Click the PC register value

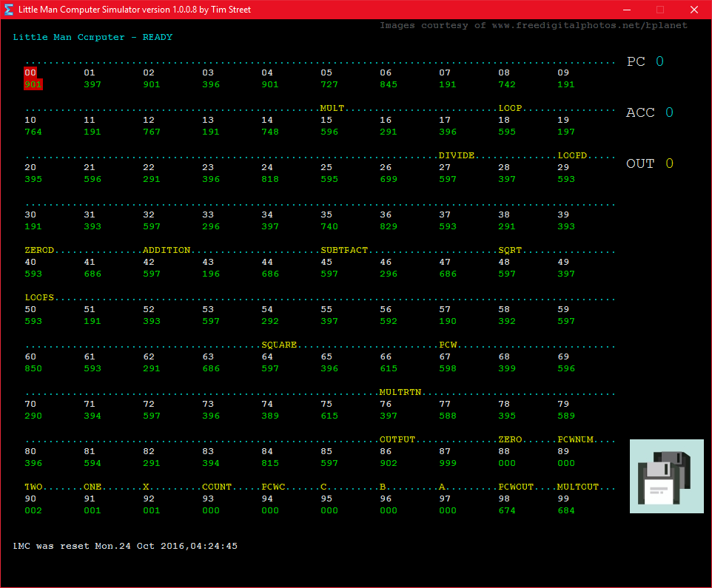pyautogui.click(x=659, y=61)
